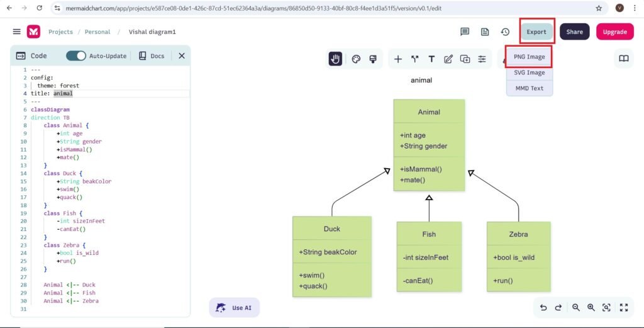Zoom in on the diagram canvas
The height and width of the screenshot is (328, 644).
point(591,307)
